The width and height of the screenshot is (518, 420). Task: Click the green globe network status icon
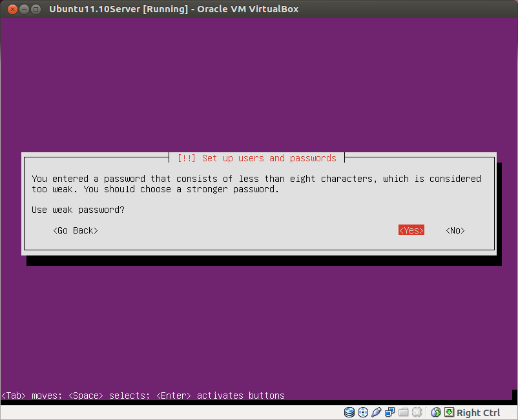pos(435,412)
